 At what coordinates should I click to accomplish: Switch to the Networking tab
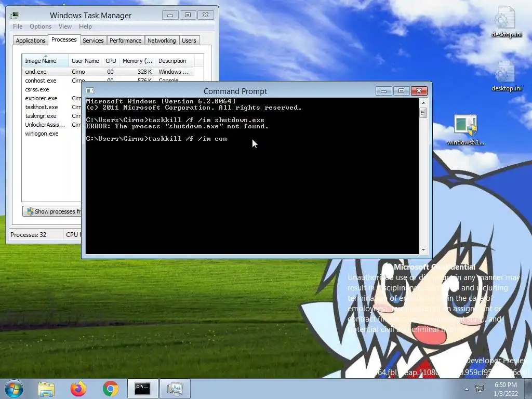pyautogui.click(x=162, y=41)
